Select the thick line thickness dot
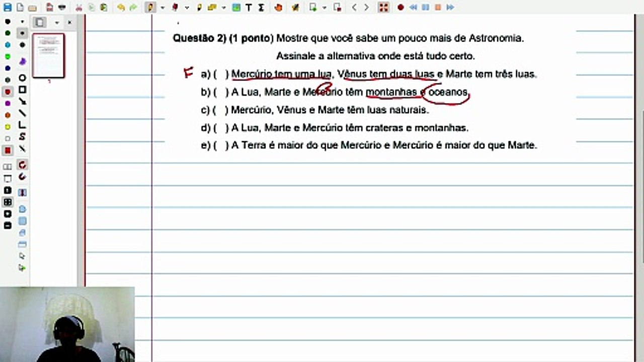The height and width of the screenshot is (362, 644). click(x=22, y=45)
